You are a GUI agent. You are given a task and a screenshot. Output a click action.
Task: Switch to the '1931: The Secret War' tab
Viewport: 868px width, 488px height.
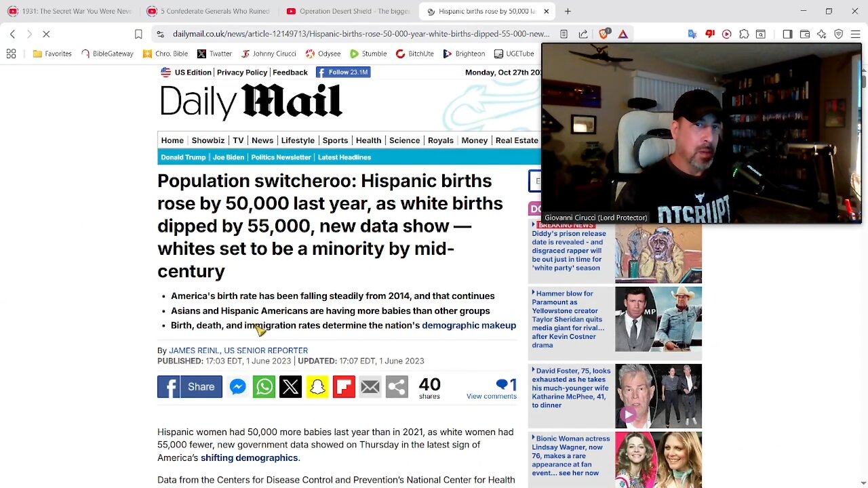click(x=69, y=11)
